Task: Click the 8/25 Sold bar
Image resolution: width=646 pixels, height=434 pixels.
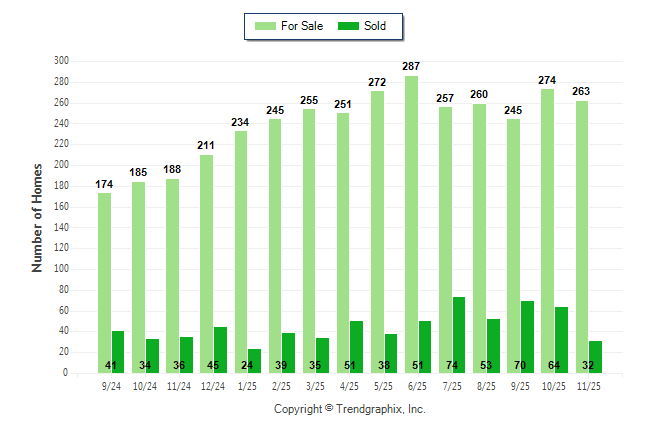Action: pos(493,345)
